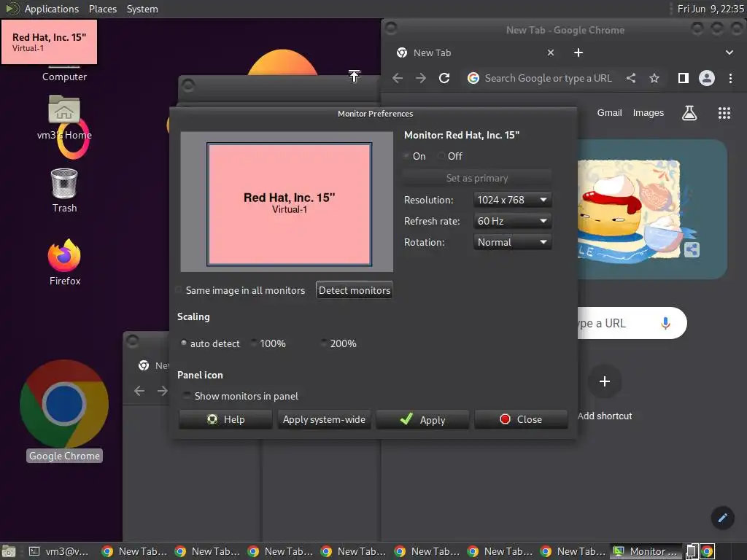The height and width of the screenshot is (560, 747).
Task: Click the clock in top panel
Action: coord(711,9)
